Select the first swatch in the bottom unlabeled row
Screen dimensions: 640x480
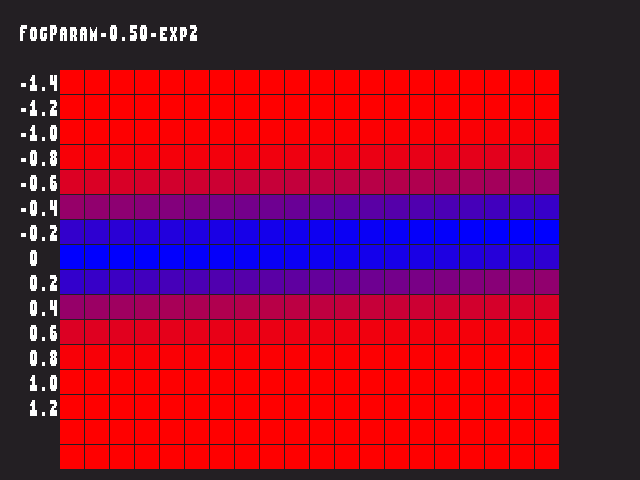[72, 457]
